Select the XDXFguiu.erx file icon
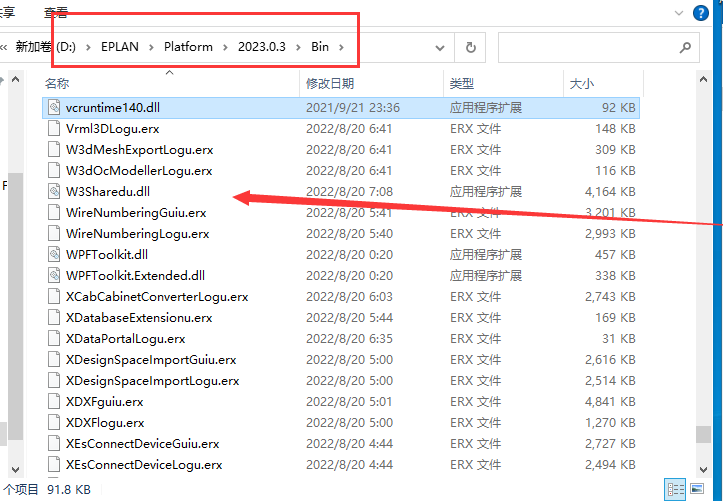The image size is (723, 501). pos(54,401)
